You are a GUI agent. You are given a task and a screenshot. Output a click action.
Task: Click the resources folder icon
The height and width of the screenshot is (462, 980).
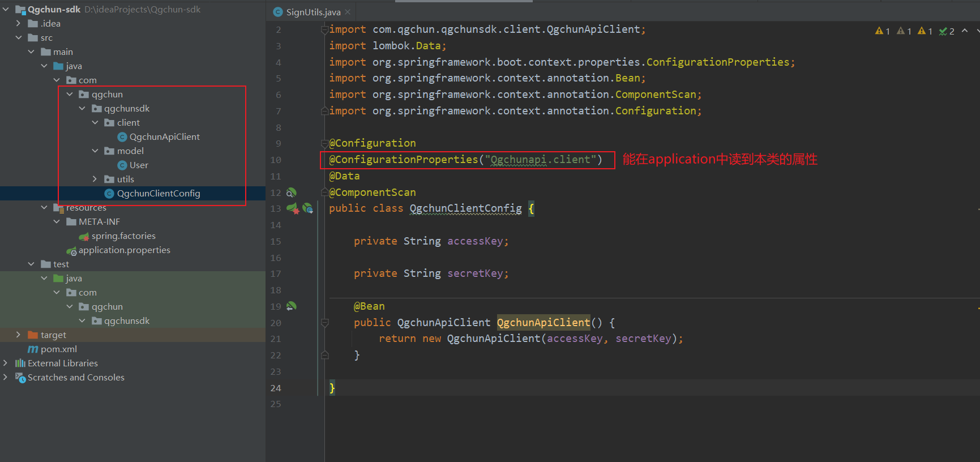click(58, 208)
